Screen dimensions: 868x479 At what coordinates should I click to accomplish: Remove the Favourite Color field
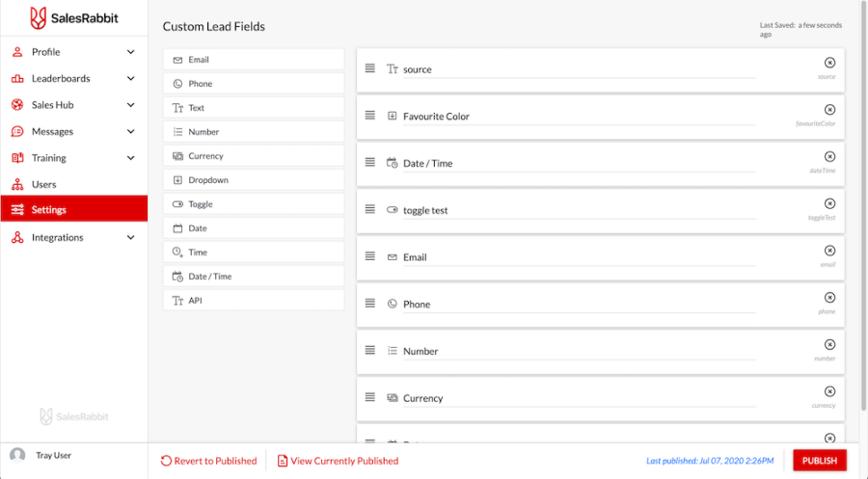(x=829, y=110)
